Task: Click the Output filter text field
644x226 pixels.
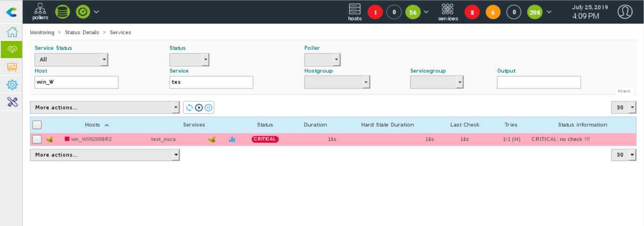Action: coord(538,82)
